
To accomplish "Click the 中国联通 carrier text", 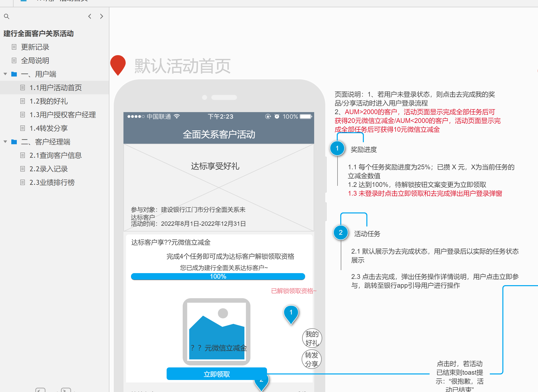I will point(159,116).
